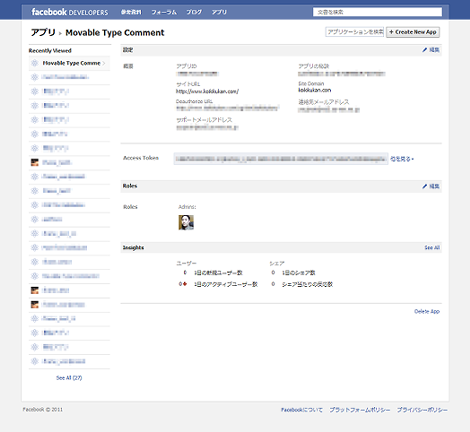Click the Site Domain value koikikukan.com
The width and height of the screenshot is (470, 432).
315,90
